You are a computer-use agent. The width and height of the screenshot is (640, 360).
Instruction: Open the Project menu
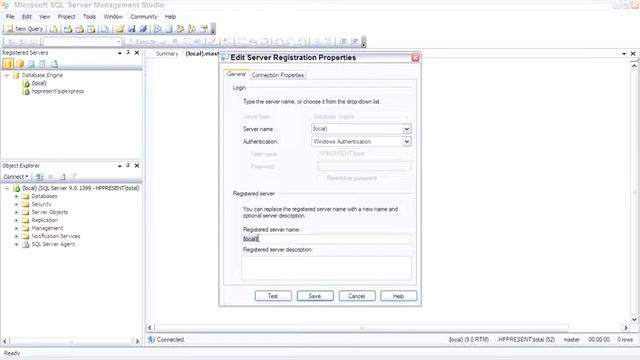coord(67,17)
